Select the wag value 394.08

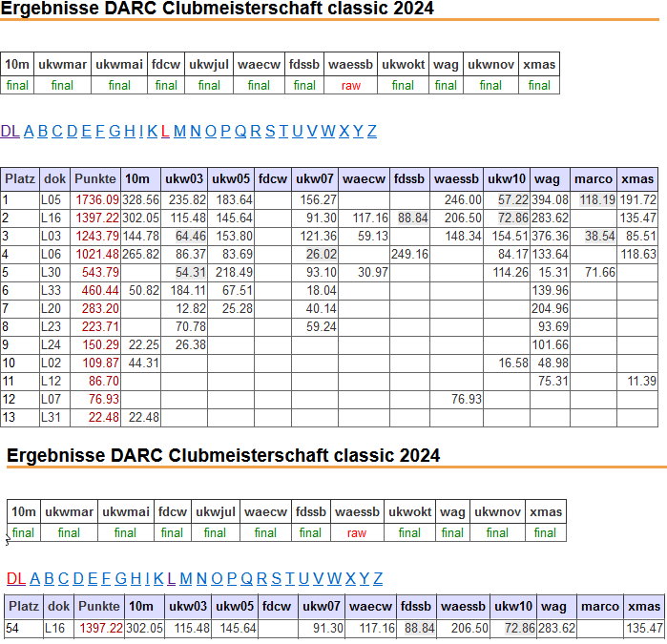[550, 199]
